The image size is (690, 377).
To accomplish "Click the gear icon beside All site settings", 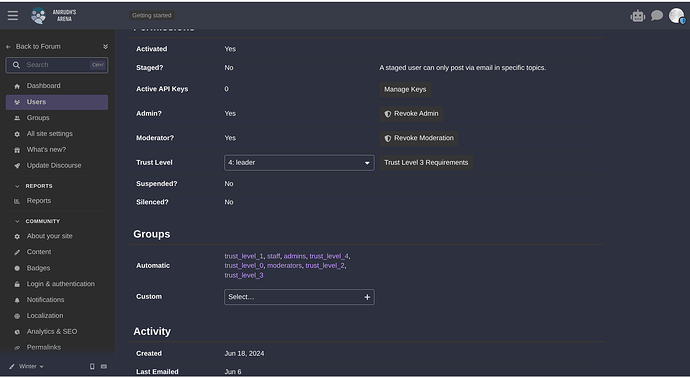I will (17, 134).
